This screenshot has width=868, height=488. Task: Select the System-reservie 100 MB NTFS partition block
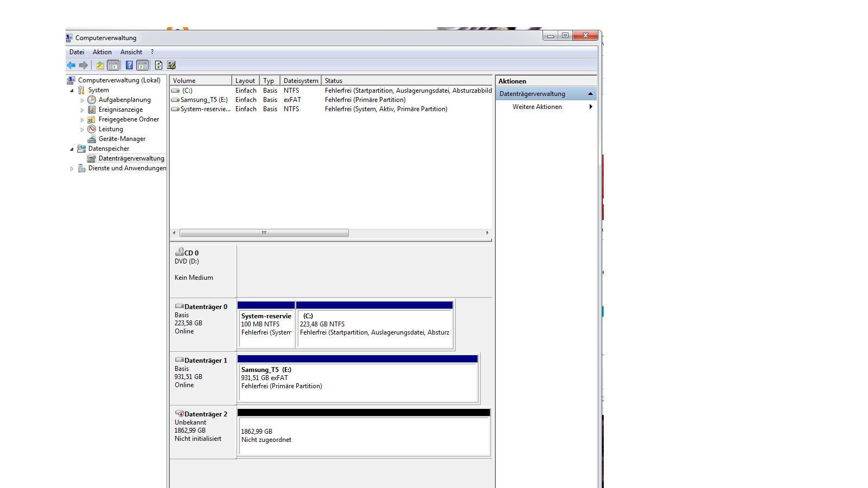tap(266, 324)
